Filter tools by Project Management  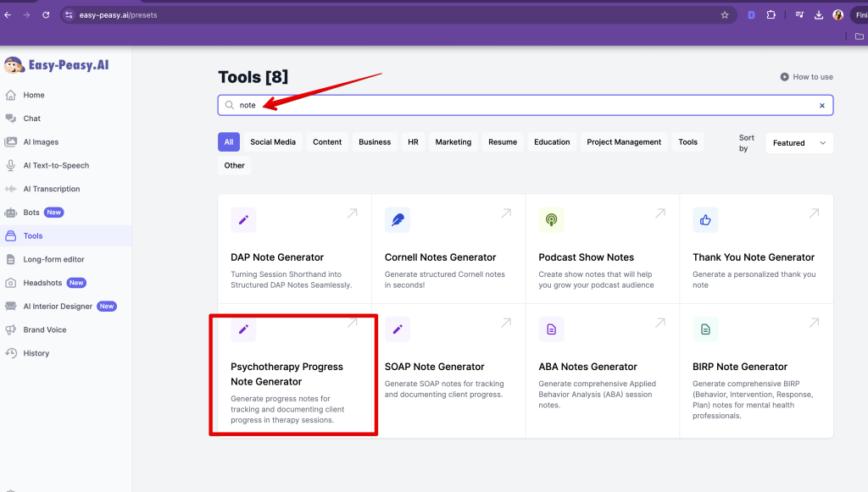coord(624,142)
